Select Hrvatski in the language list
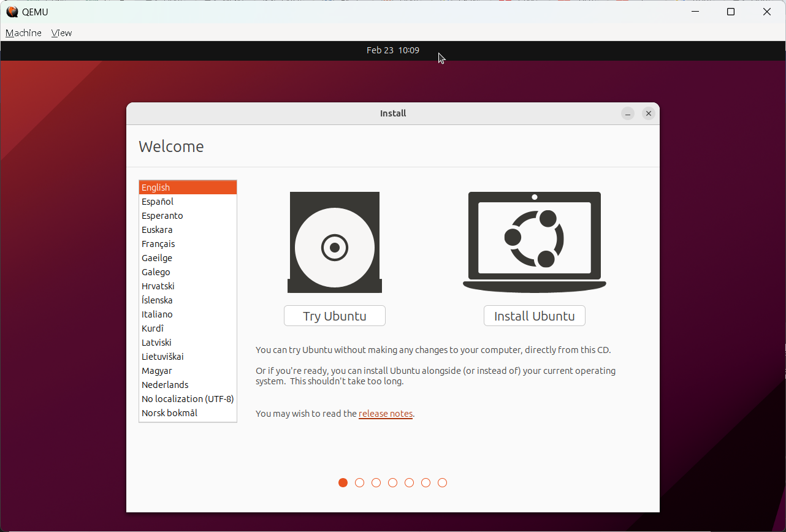 188,286
